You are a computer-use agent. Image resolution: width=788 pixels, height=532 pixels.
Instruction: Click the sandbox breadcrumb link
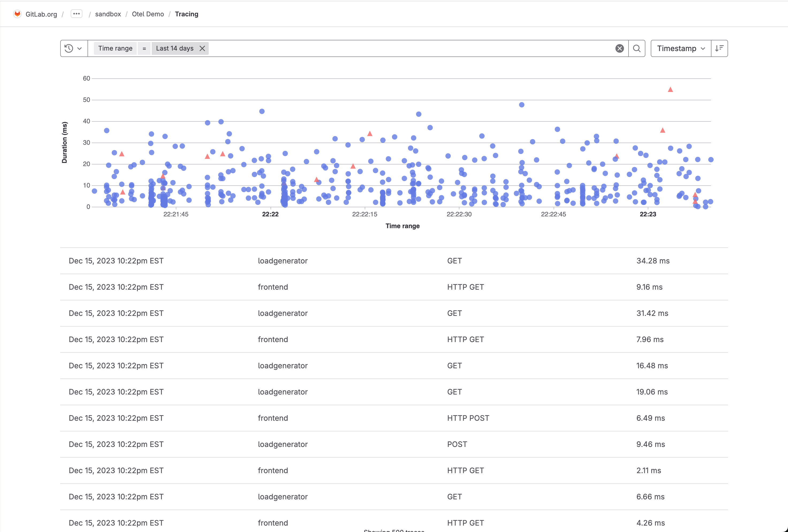(108, 14)
